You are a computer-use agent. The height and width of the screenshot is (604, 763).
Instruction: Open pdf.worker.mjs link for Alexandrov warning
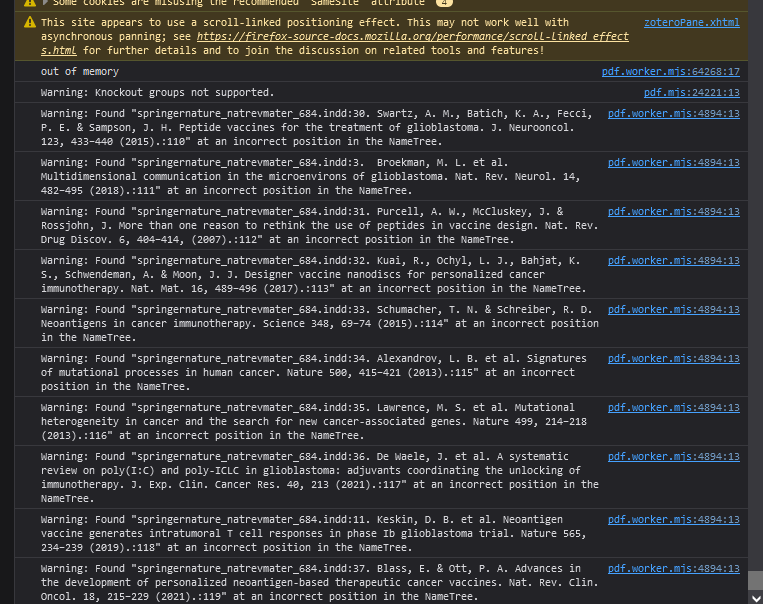(673, 359)
